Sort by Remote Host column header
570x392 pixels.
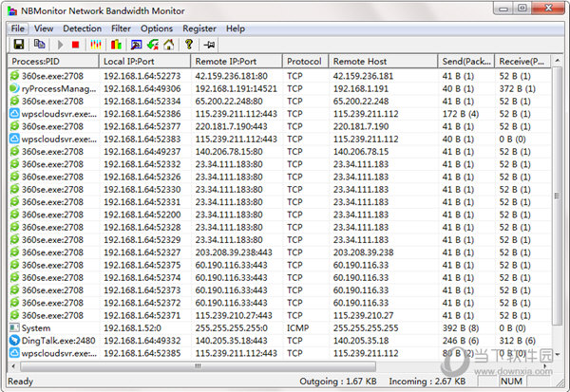tap(383, 61)
